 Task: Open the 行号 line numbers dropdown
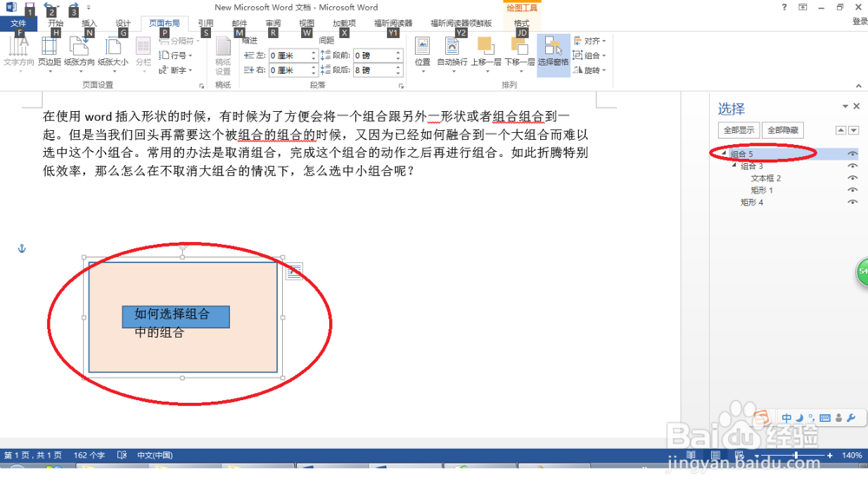click(175, 56)
